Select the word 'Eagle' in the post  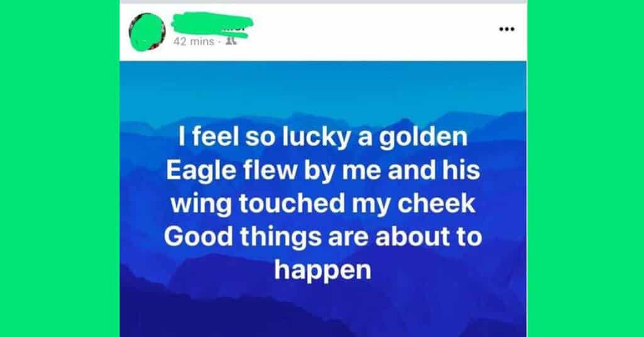201,171
